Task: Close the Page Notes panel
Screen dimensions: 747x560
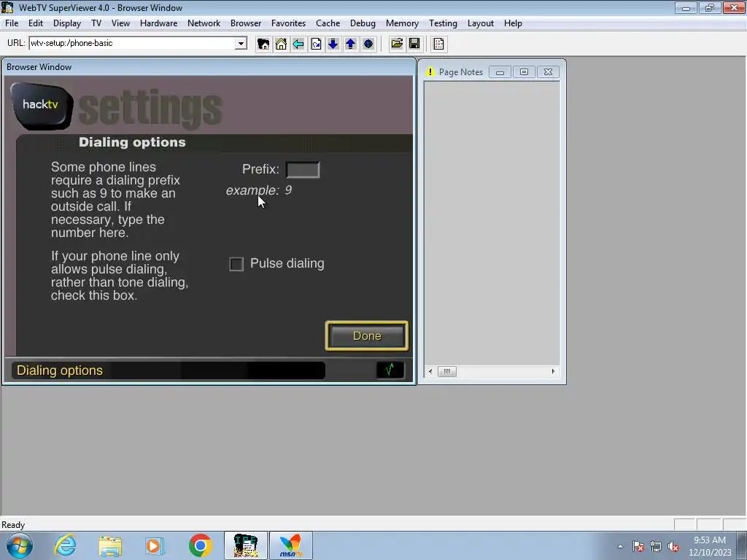Action: 548,72
